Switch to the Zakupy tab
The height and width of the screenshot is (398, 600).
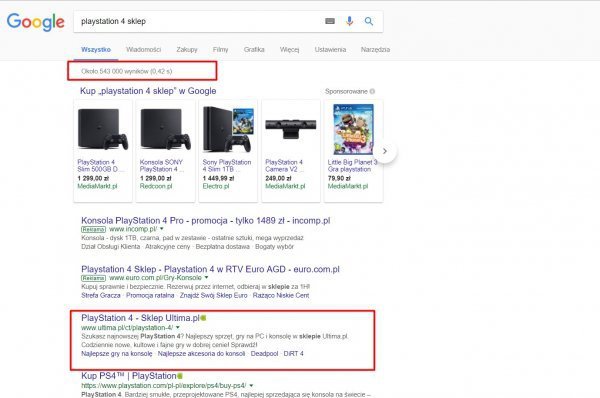(187, 49)
